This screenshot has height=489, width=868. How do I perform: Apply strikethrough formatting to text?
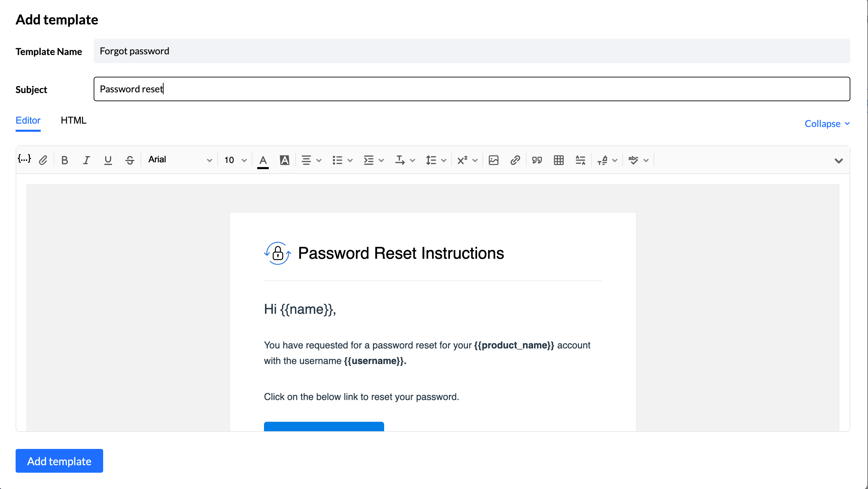coord(130,160)
